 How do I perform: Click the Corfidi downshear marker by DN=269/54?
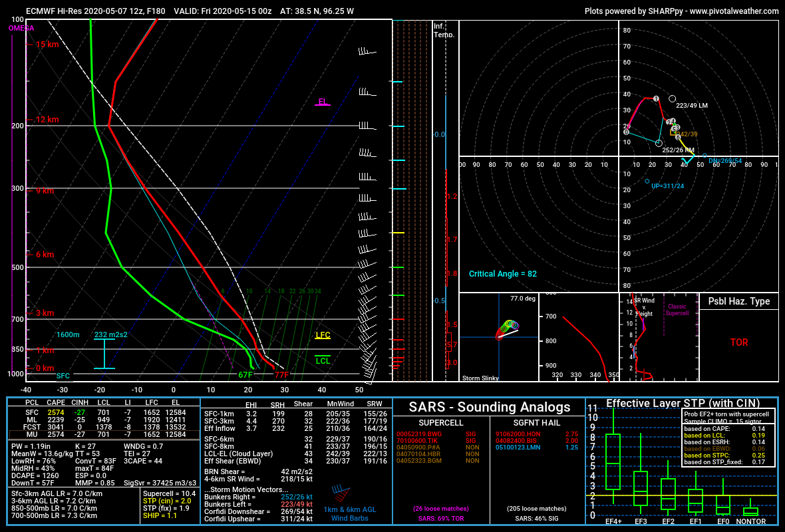click(705, 156)
